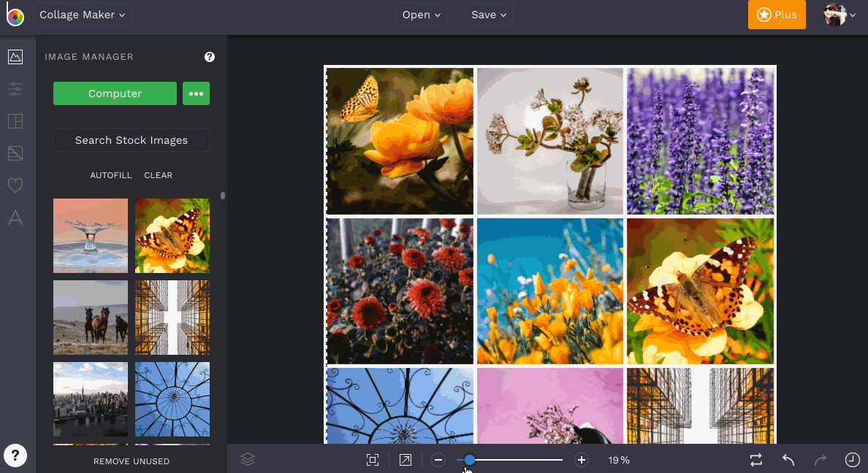Adjust the zoom slider handle
This screenshot has height=473, width=868.
pos(469,460)
